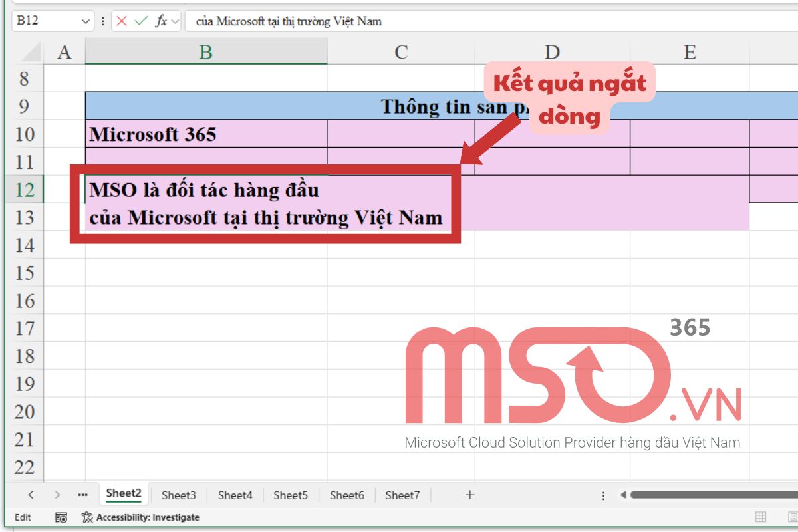Click the text MSO là đối tác hàng đầu

pos(204,190)
